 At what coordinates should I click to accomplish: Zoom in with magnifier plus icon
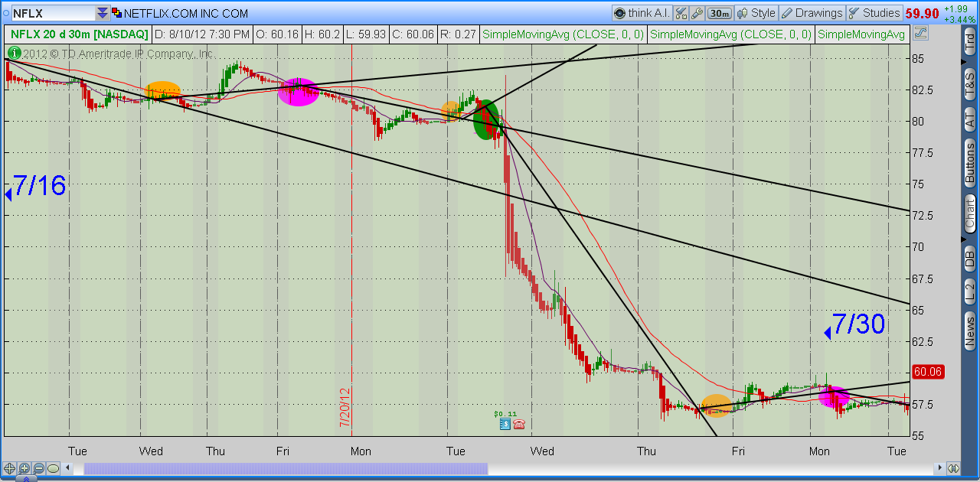24,468
